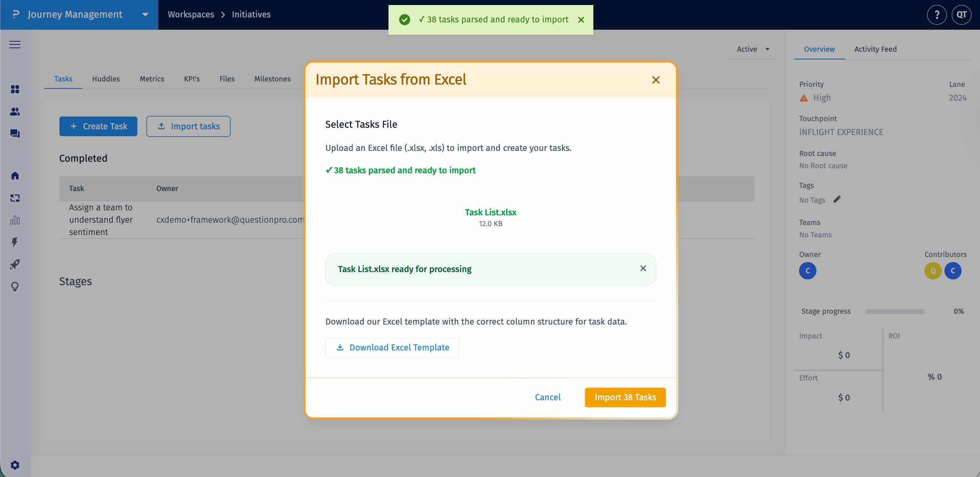Click the help question mark icon

click(937, 15)
